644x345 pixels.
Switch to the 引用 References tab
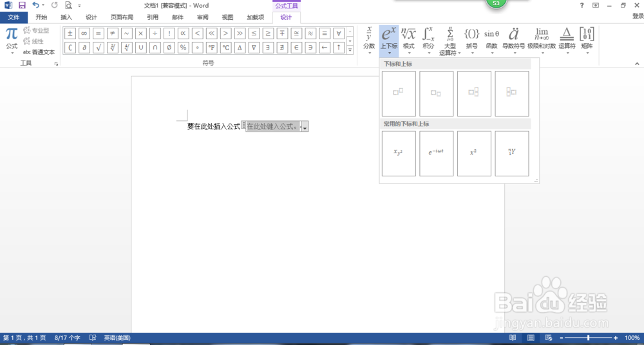(153, 17)
